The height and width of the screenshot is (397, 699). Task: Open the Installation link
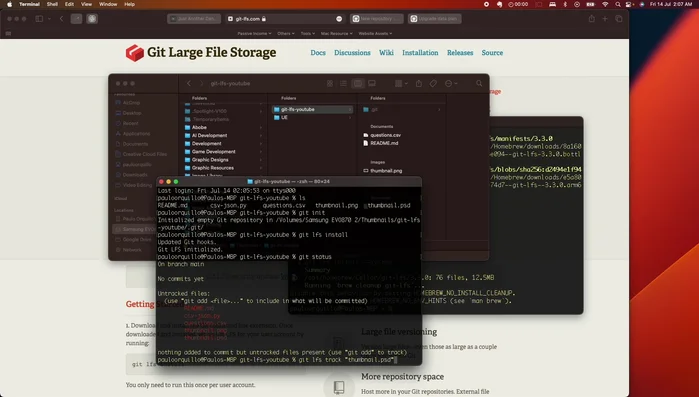(x=420, y=53)
